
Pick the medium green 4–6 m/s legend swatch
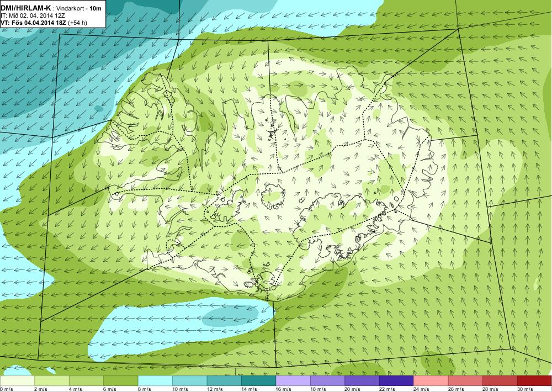[x=86, y=381]
